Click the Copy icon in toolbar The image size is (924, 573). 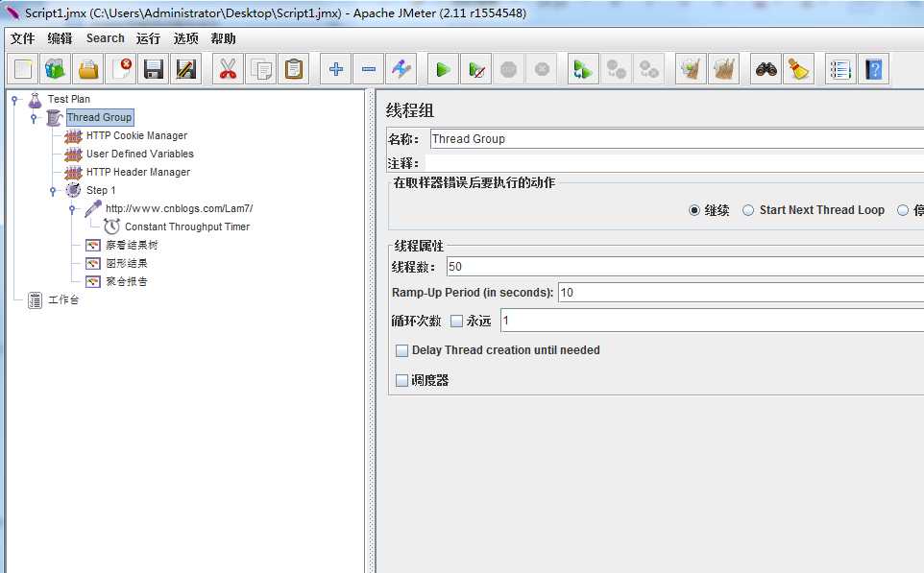(x=260, y=69)
